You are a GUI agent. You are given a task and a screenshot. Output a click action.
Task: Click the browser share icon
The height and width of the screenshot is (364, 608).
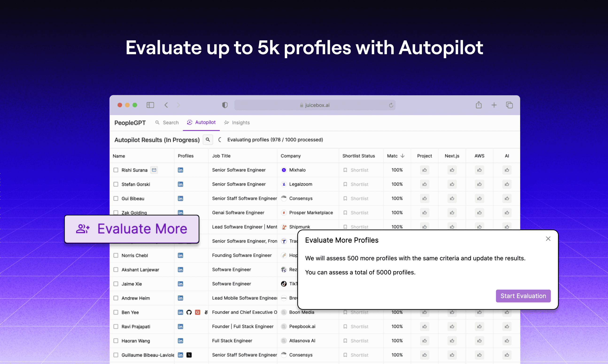click(x=479, y=105)
